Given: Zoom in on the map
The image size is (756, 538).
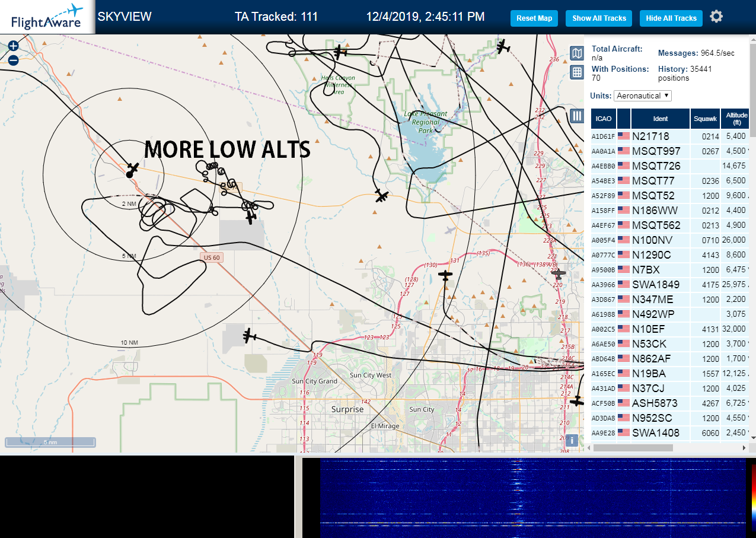Looking at the screenshot, I should click(13, 46).
